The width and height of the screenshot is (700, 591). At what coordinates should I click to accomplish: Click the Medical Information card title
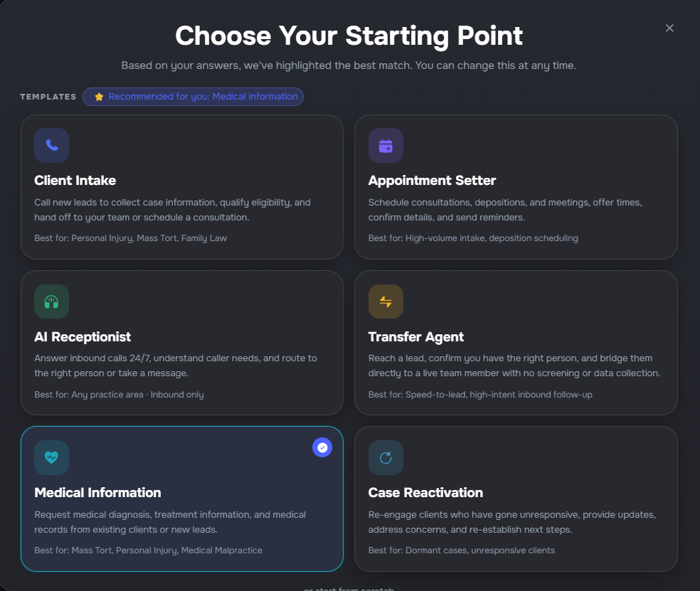tap(97, 492)
